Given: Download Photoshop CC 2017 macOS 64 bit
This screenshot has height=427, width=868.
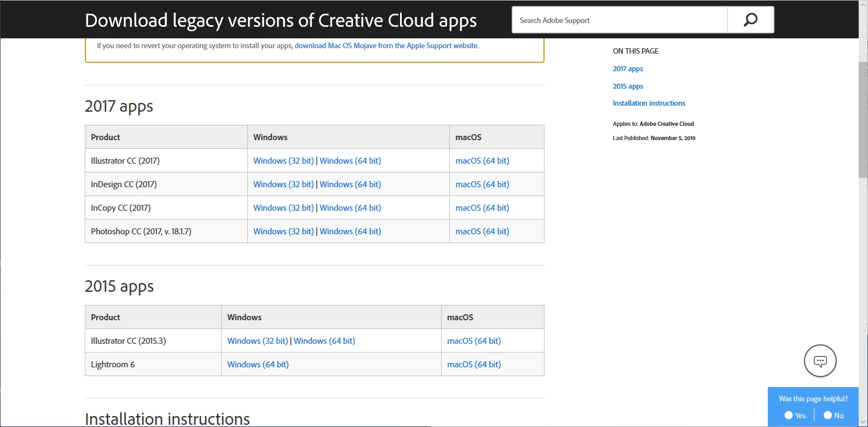Looking at the screenshot, I should tap(482, 232).
